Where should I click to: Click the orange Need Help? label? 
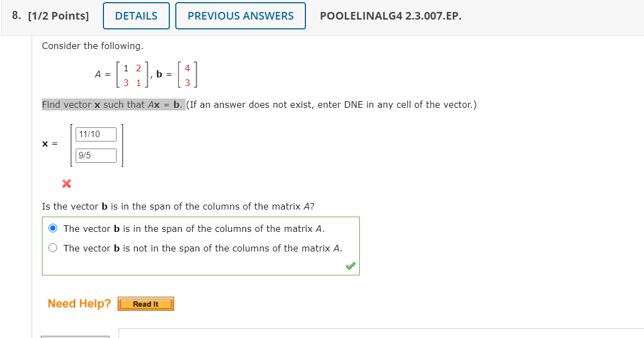click(x=79, y=303)
